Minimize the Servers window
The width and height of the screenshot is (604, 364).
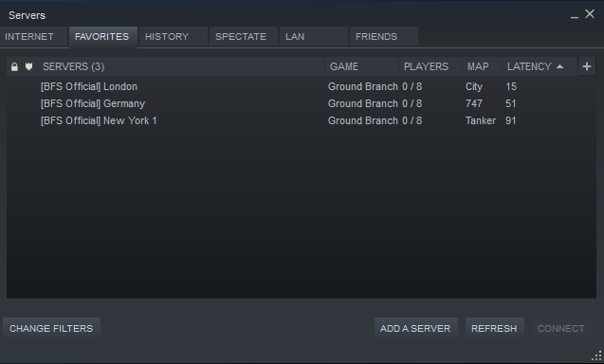coord(575,15)
